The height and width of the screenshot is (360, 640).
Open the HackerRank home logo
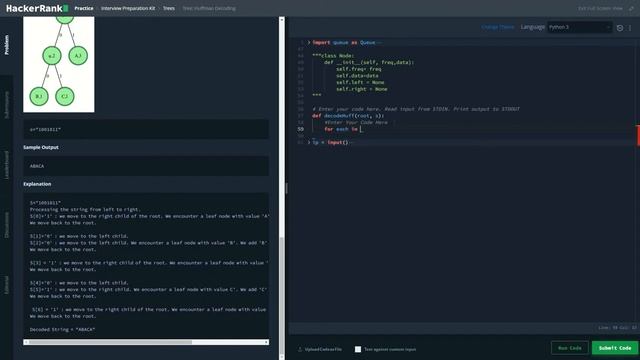click(37, 8)
